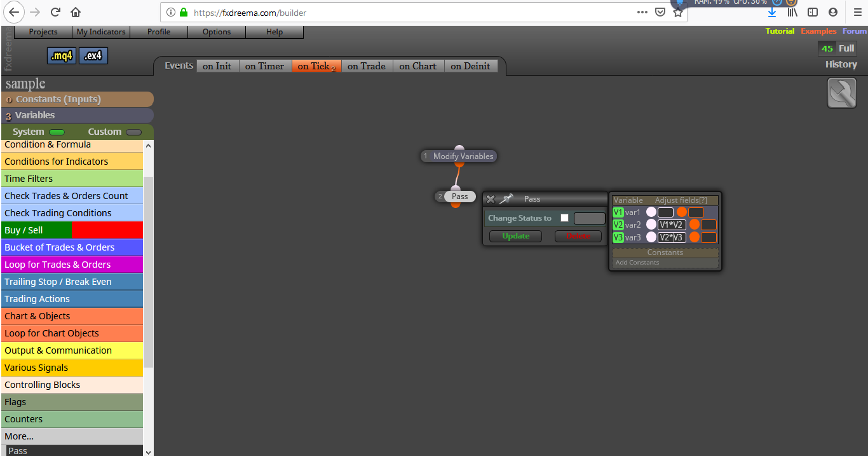Open the Firefox library

pyautogui.click(x=792, y=12)
